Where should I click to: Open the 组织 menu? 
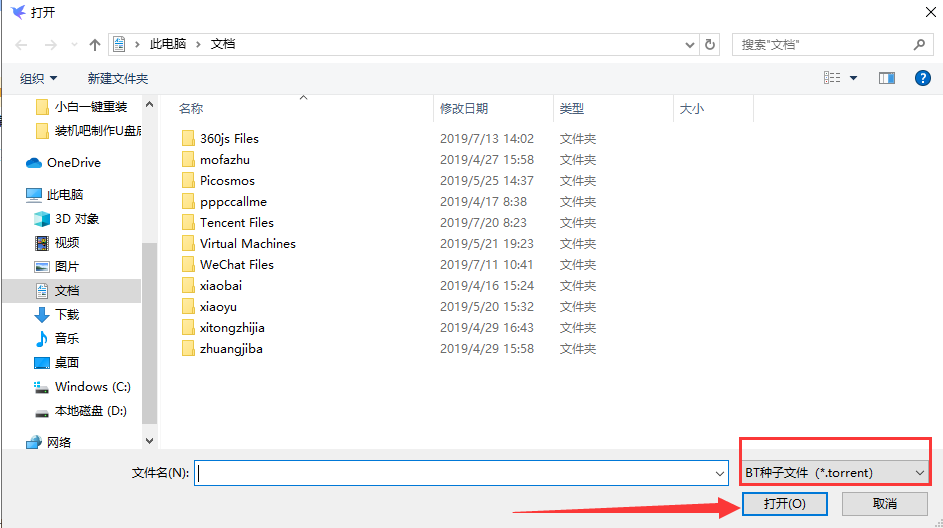coord(38,79)
